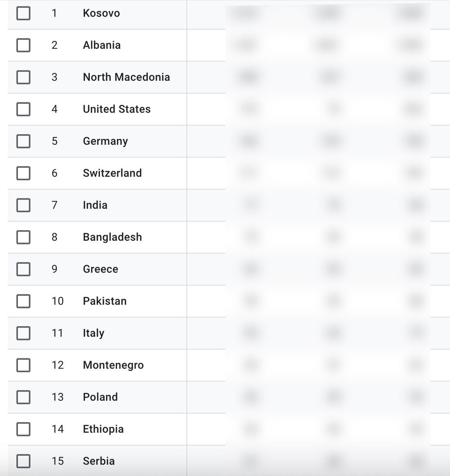Click the Poland country name
450x476 pixels.
tap(100, 397)
